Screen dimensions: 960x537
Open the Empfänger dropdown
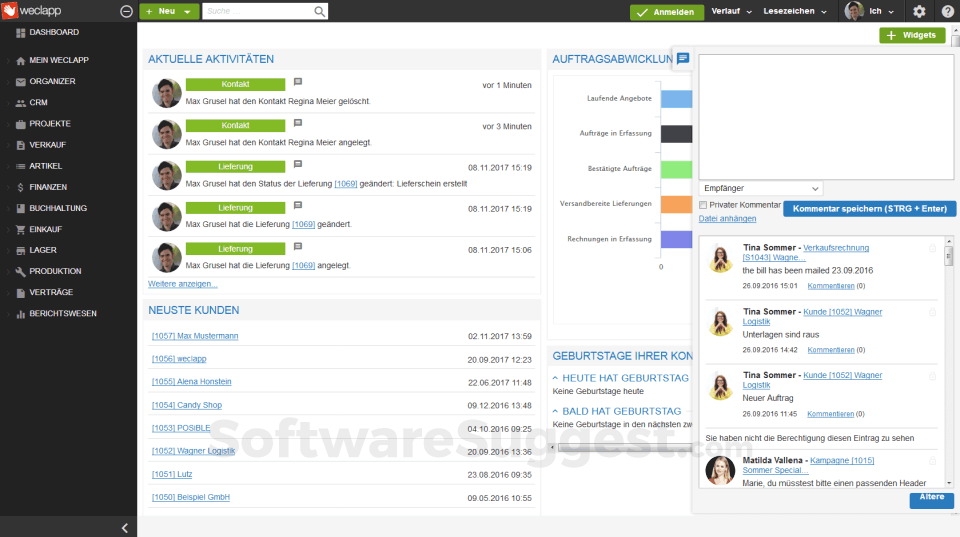[x=760, y=189]
